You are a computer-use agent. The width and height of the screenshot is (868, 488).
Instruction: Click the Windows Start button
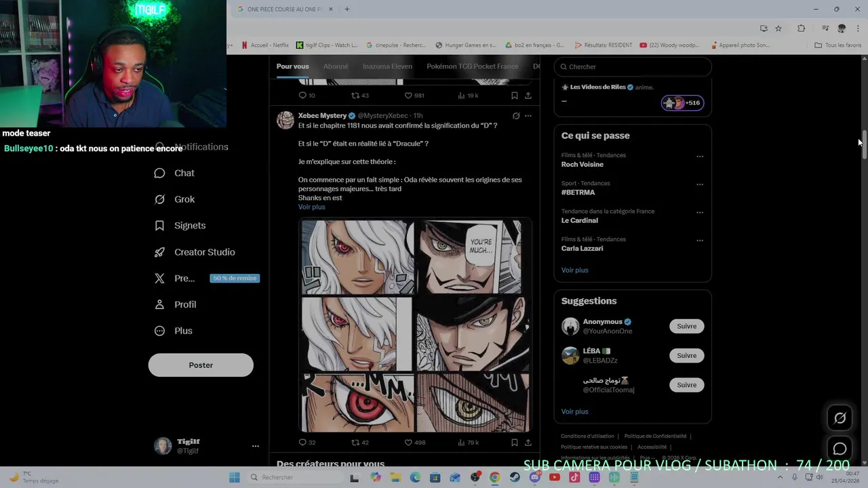click(234, 477)
